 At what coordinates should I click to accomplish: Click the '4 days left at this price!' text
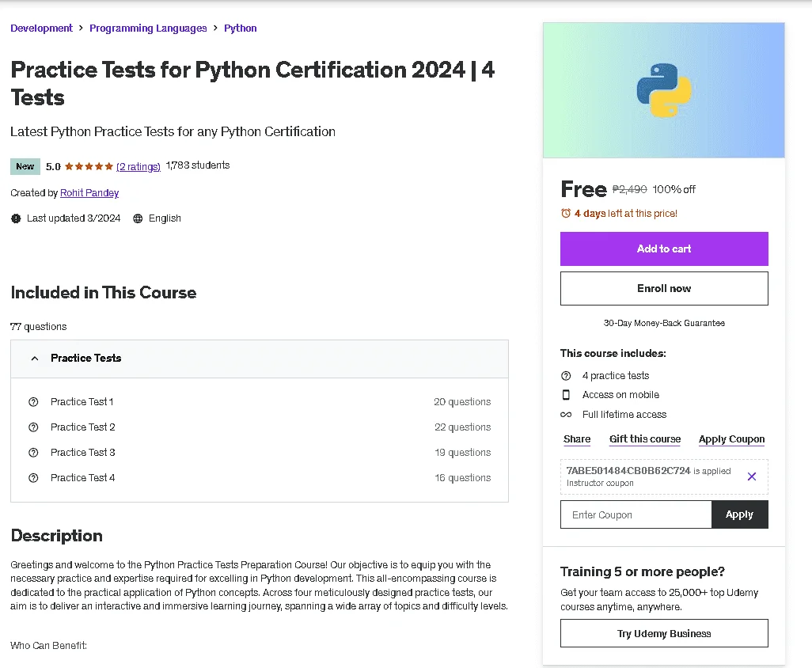coord(625,214)
